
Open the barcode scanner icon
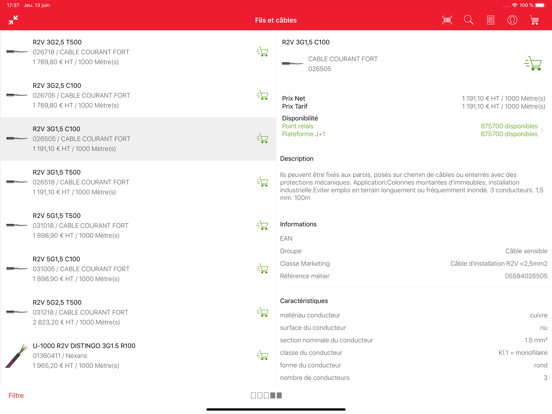coord(447,20)
